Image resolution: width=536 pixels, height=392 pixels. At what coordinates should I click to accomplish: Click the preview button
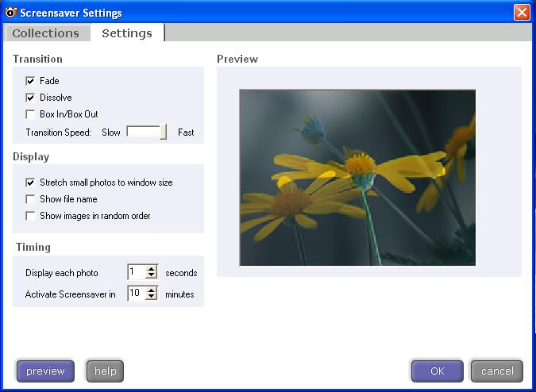click(45, 371)
